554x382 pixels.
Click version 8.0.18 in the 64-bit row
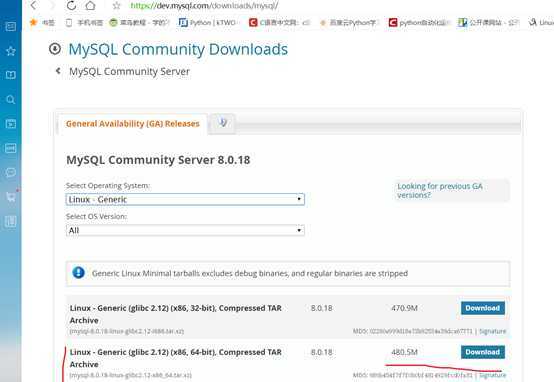[322, 352]
